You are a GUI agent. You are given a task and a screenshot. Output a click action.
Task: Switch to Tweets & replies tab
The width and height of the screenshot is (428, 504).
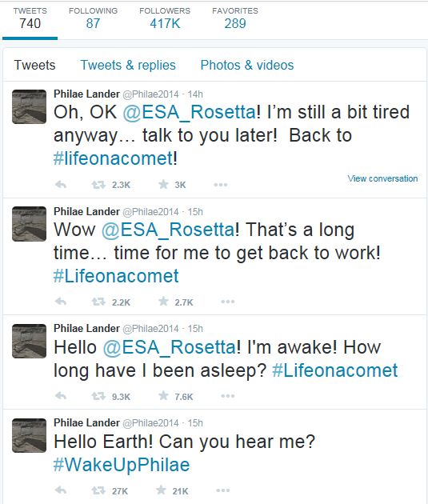click(x=128, y=66)
